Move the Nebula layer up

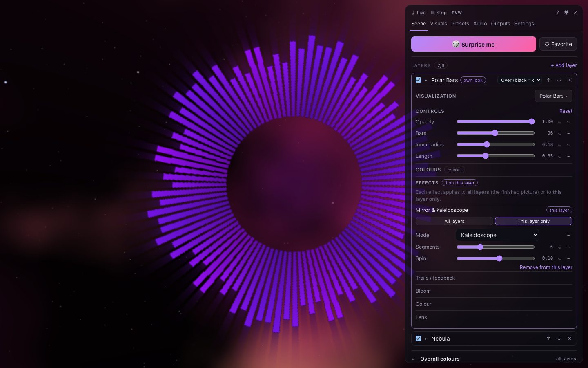click(x=548, y=339)
